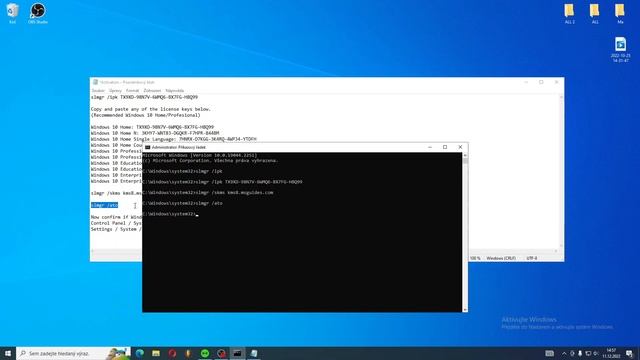This screenshot has width=640, height=360.
Task: Close the Notepad window
Action: coord(556,82)
